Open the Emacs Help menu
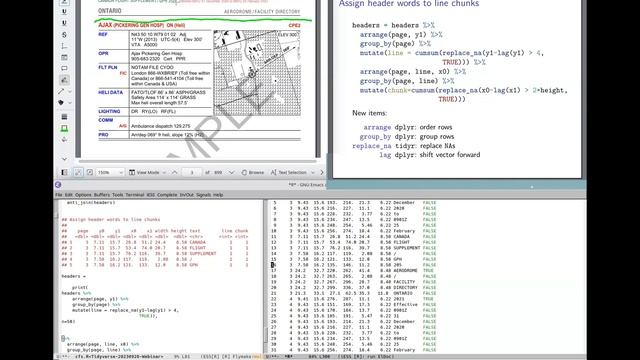Screen dimensions: 640x360 coord(218,195)
